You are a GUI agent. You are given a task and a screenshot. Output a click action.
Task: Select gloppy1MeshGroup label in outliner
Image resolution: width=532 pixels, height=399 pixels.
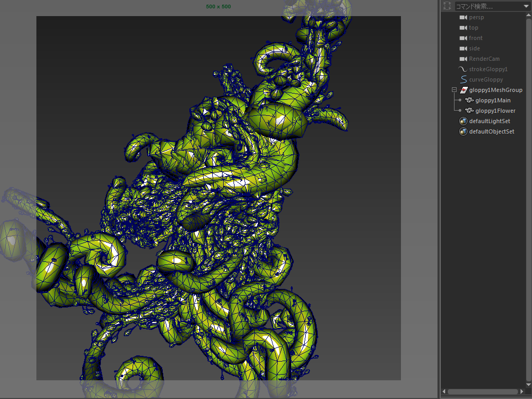pyautogui.click(x=496, y=90)
